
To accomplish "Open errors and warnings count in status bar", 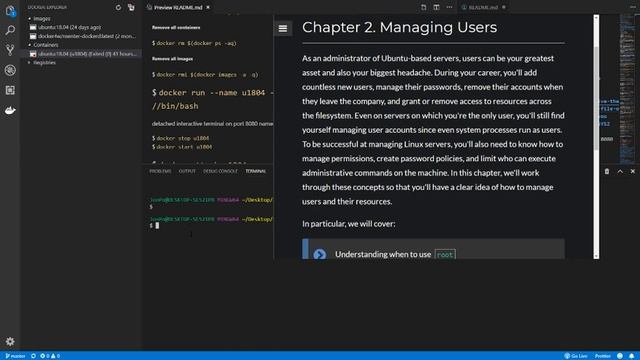I will [x=50, y=356].
